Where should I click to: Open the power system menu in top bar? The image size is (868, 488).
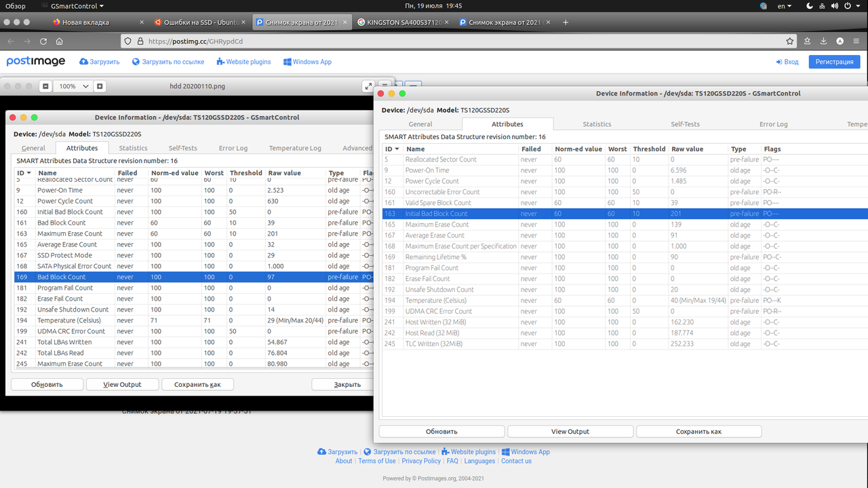(850, 5)
